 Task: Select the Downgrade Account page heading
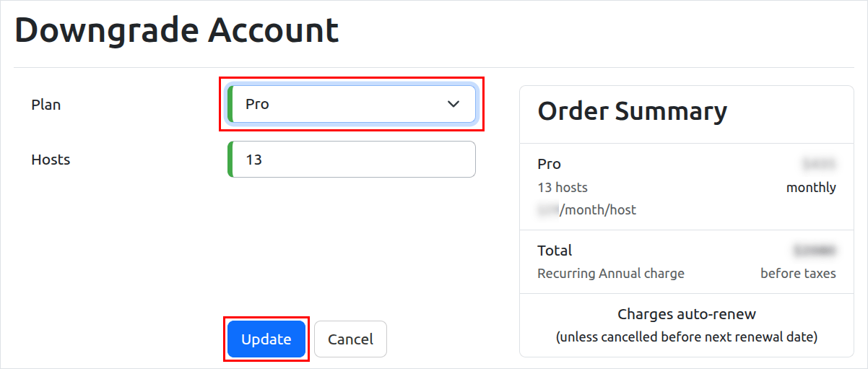pos(177,31)
